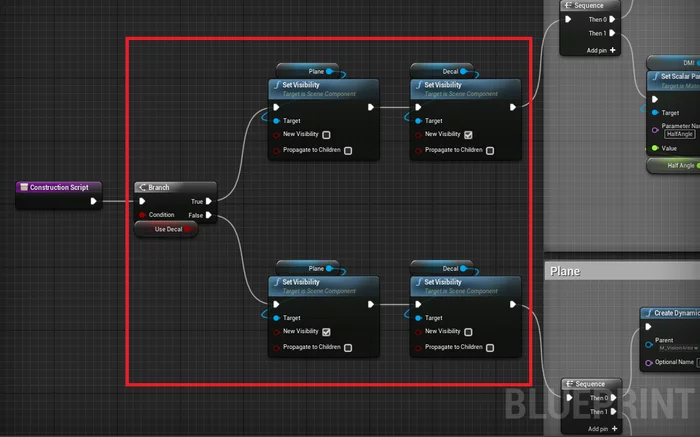Click Target pin of False-branch Plane Set Visibility
The image size is (700, 437).
[276, 318]
